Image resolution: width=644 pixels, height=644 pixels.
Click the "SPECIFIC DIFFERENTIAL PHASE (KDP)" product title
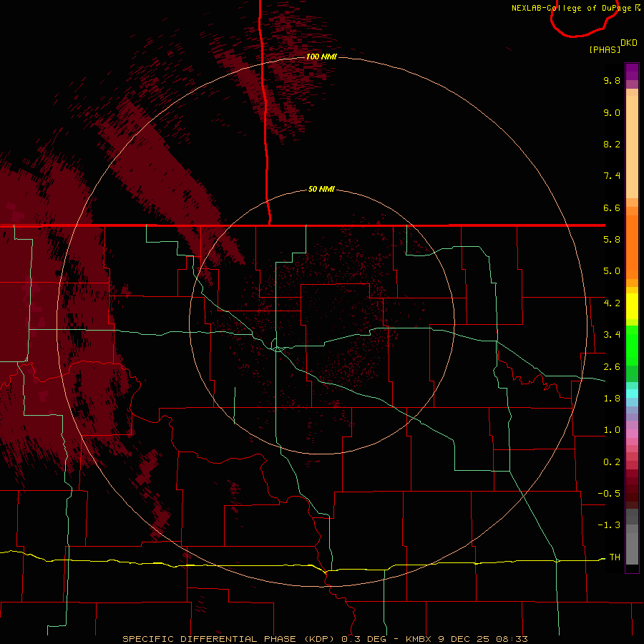(x=230, y=639)
